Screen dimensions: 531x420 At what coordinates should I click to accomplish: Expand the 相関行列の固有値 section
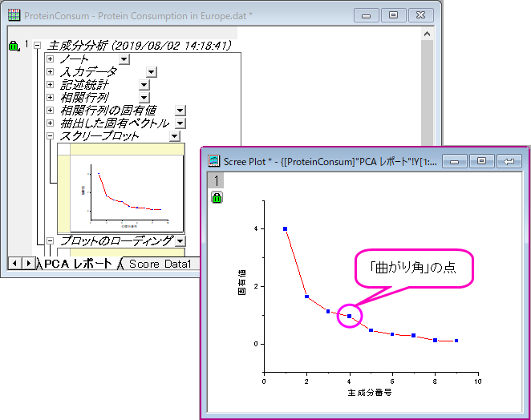50,111
